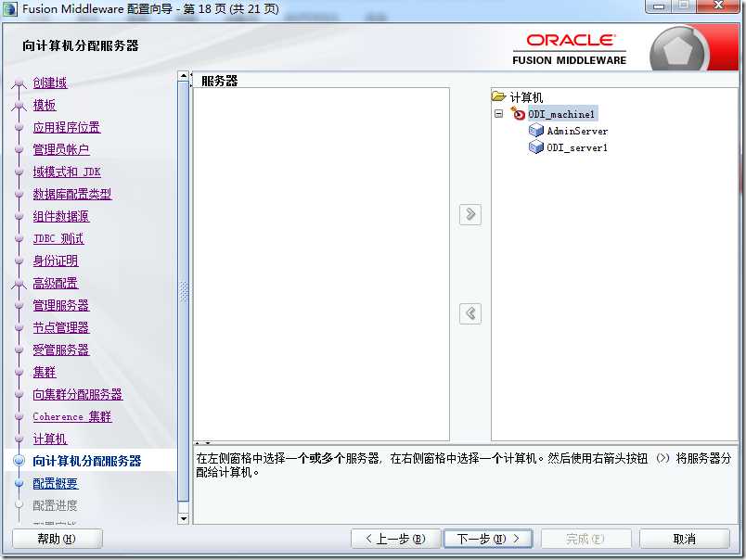The height and width of the screenshot is (560, 746).
Task: Click the 下一步(N) next button
Action: 488,539
